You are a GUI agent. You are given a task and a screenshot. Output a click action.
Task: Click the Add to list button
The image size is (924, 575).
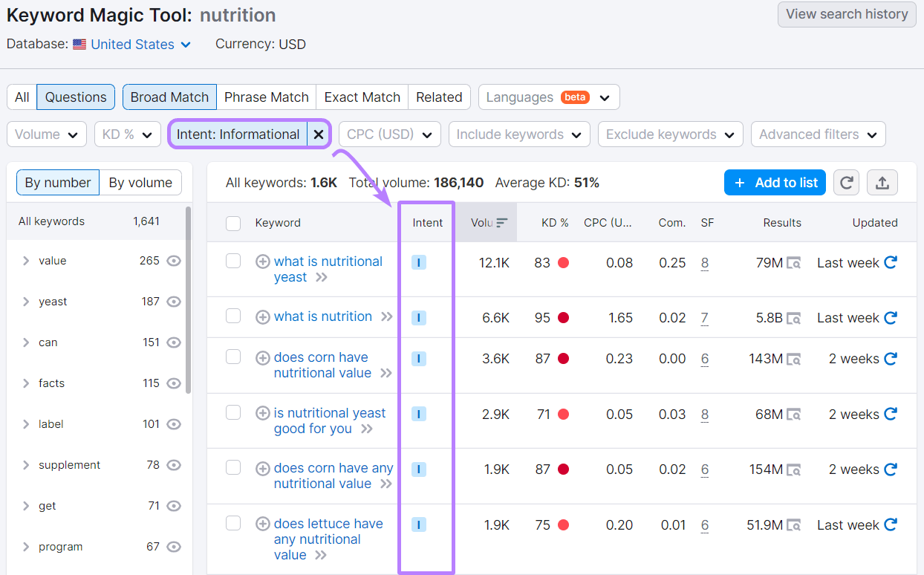(775, 182)
